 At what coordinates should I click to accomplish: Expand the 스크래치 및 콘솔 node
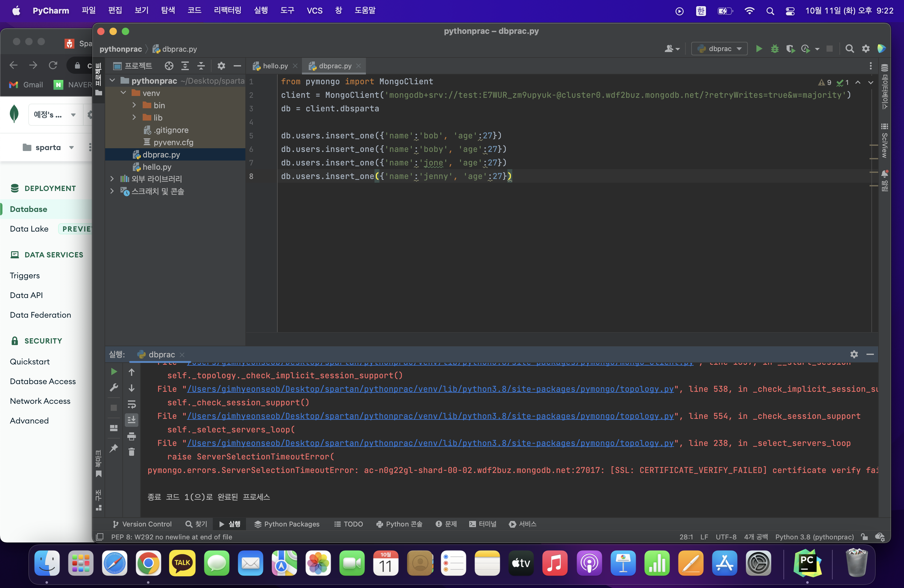pos(112,191)
